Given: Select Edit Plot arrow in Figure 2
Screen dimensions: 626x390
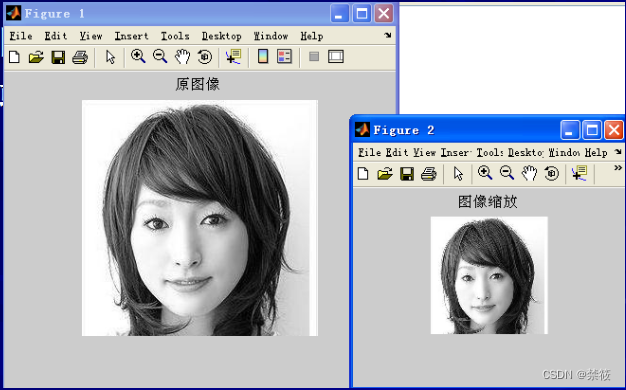Looking at the screenshot, I should (458, 174).
